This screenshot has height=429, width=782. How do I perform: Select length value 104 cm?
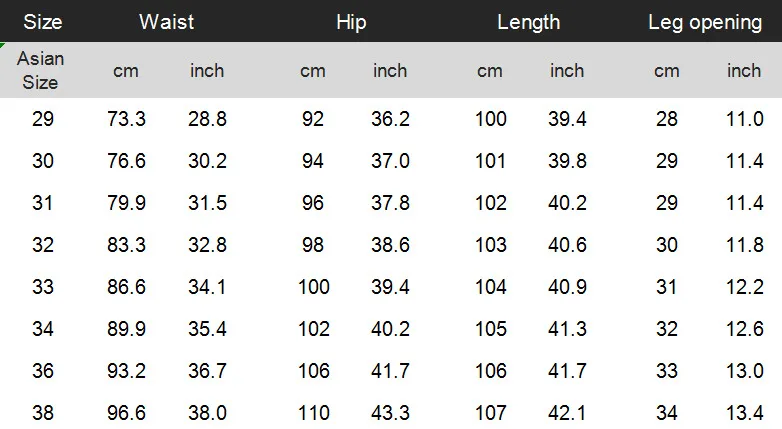pos(491,287)
